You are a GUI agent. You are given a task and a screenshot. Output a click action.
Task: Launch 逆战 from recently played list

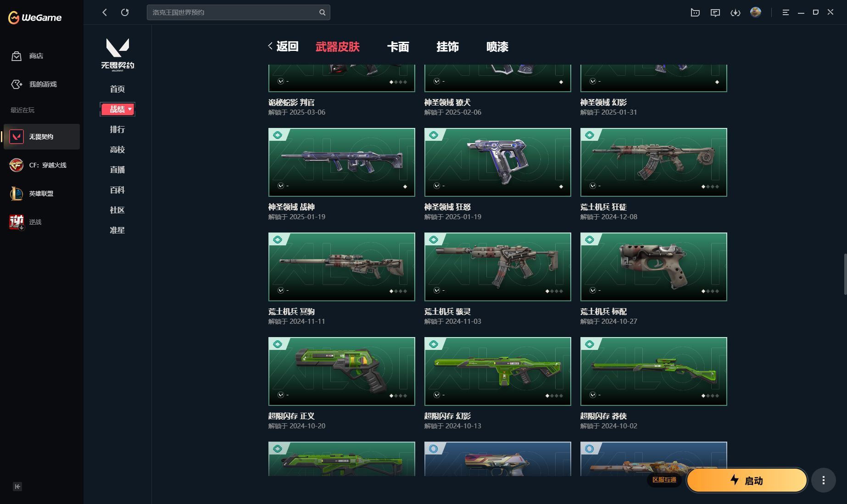coord(35,222)
